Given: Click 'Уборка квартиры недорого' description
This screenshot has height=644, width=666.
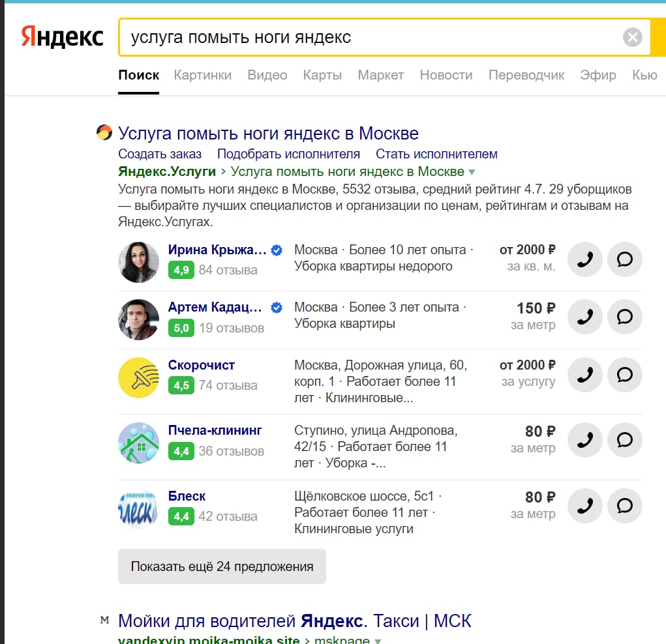Looking at the screenshot, I should tap(373, 266).
